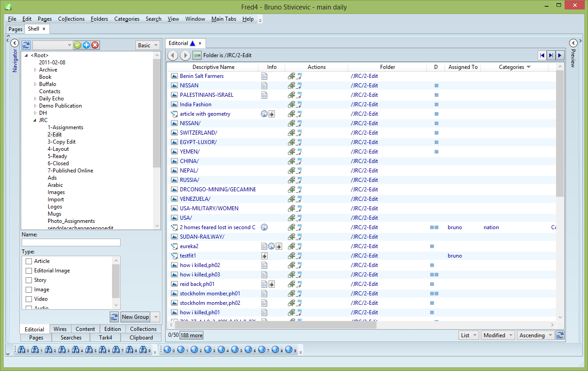Click the VENEZUELA/ row name
The height and width of the screenshot is (371, 588).
(x=195, y=199)
